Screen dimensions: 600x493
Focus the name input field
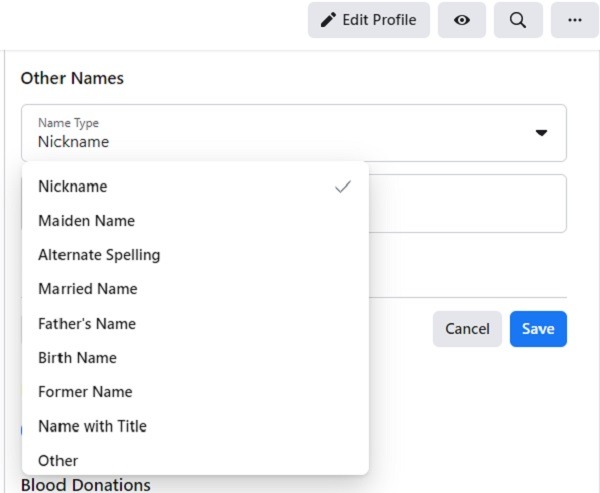click(x=468, y=203)
